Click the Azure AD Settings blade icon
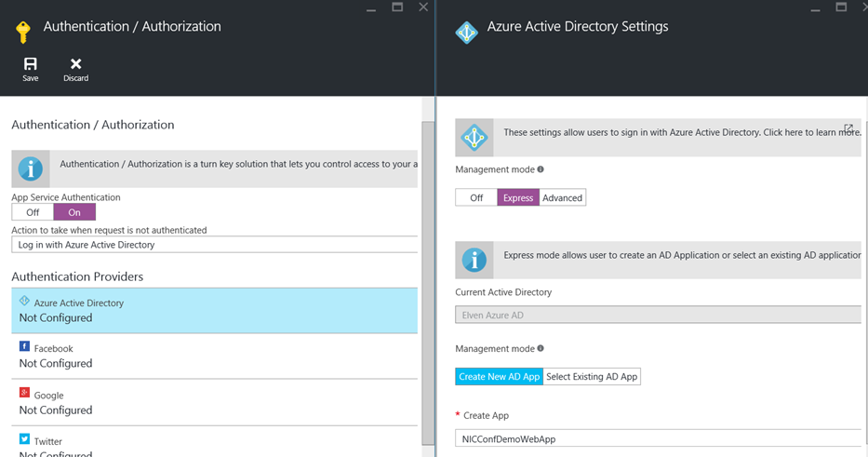 point(467,33)
